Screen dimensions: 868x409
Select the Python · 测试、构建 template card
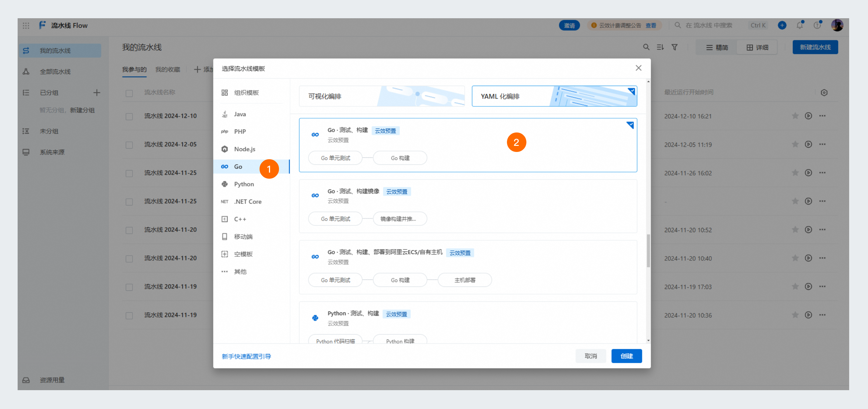click(x=468, y=323)
